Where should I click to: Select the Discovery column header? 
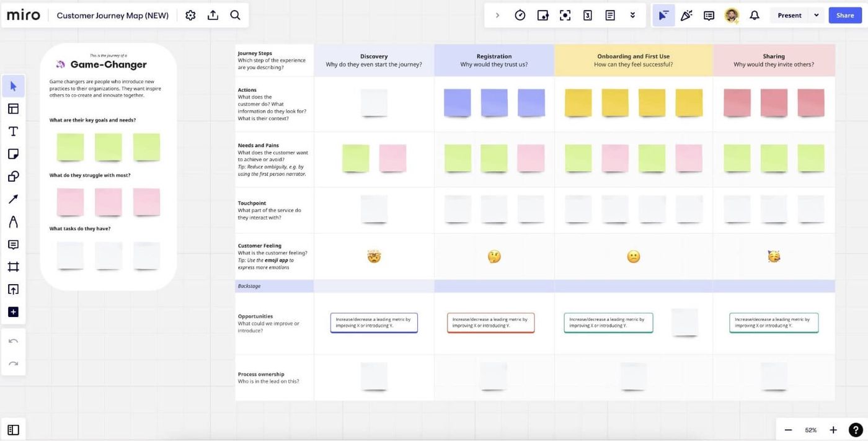coord(374,60)
